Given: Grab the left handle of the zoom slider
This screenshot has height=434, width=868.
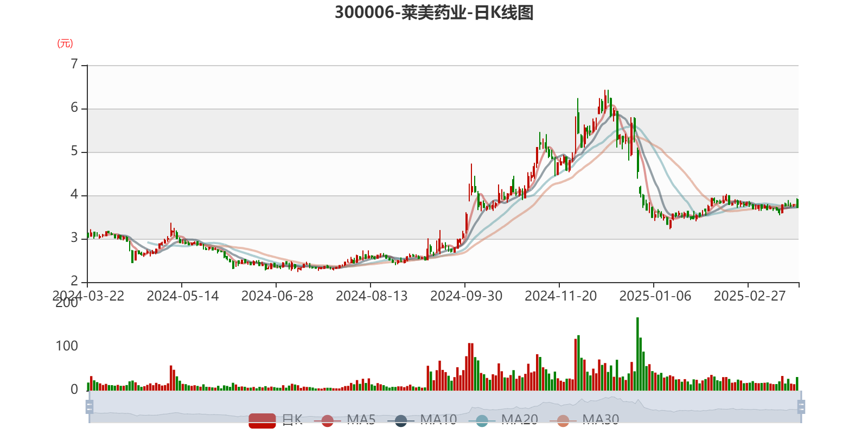Looking at the screenshot, I should point(90,407).
